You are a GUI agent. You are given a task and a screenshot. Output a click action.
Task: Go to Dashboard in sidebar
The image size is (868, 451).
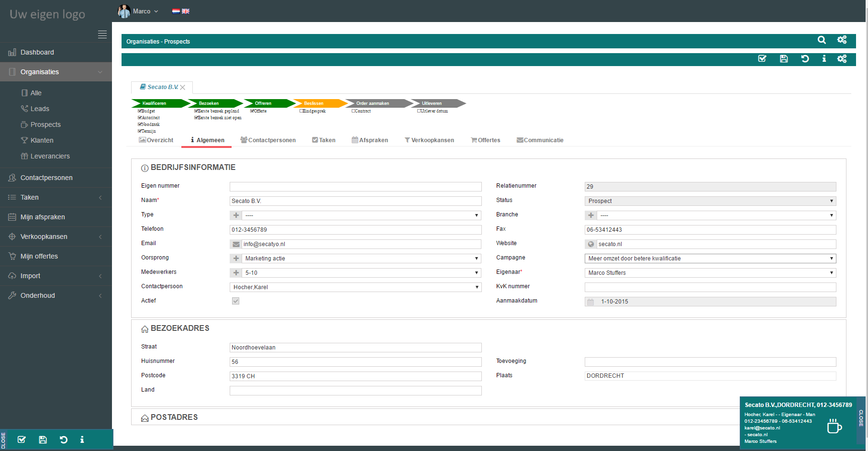[37, 52]
